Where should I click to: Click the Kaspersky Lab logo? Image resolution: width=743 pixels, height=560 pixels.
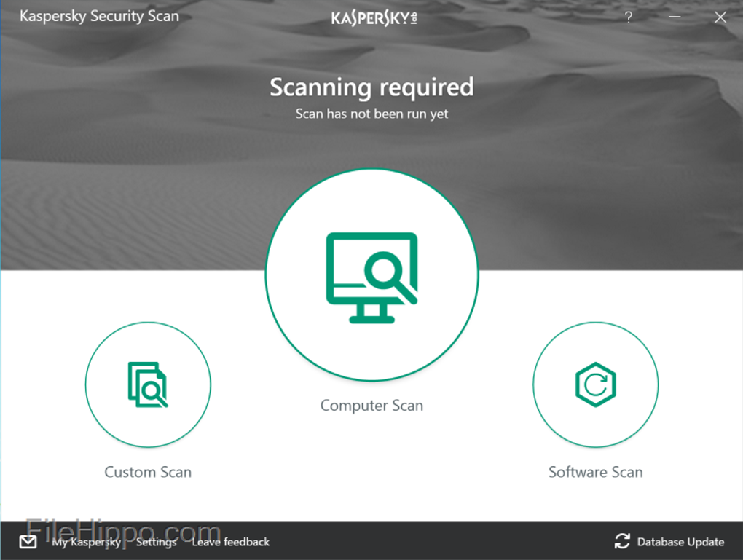click(374, 17)
